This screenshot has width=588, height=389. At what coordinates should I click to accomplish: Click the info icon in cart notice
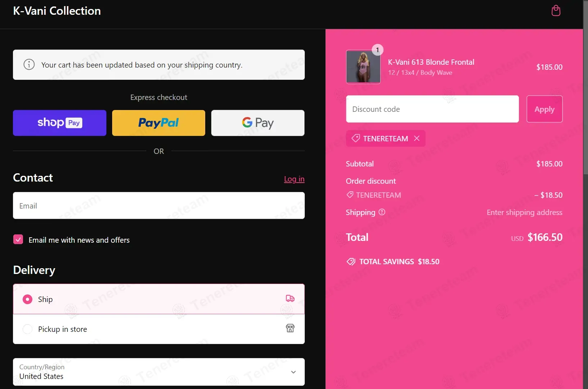coord(29,64)
